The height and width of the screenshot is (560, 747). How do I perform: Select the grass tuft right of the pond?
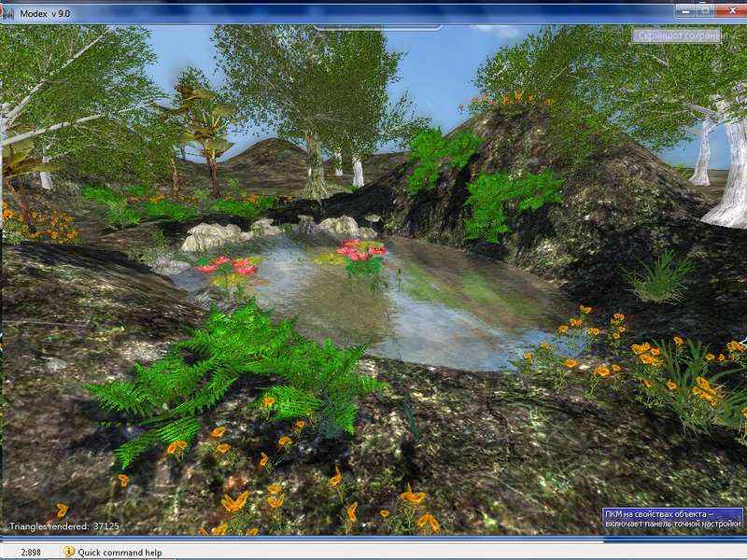click(661, 276)
